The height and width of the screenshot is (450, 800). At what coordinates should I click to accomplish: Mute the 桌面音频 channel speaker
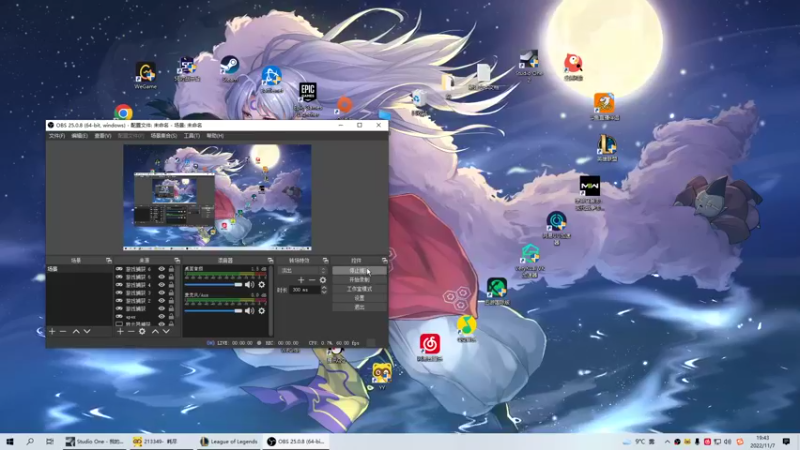[249, 285]
